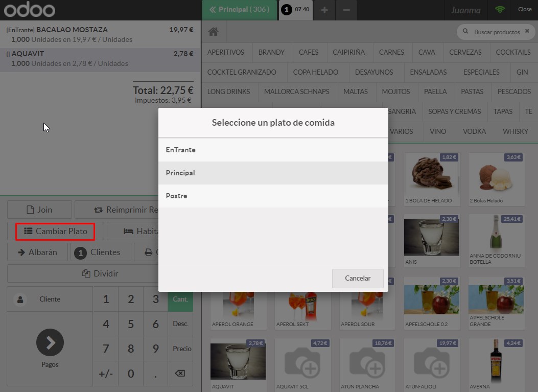Click the Cambiar Plato button
The image size is (538, 392).
point(55,232)
